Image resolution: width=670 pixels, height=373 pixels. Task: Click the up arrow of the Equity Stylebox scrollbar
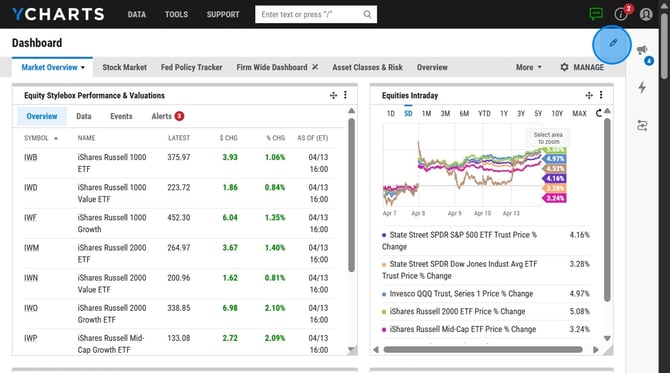point(351,111)
